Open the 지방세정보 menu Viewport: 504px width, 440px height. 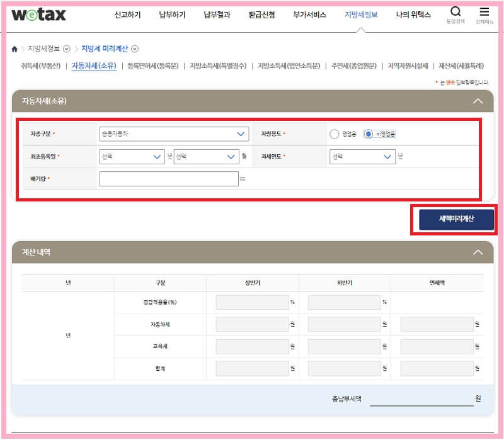click(361, 14)
